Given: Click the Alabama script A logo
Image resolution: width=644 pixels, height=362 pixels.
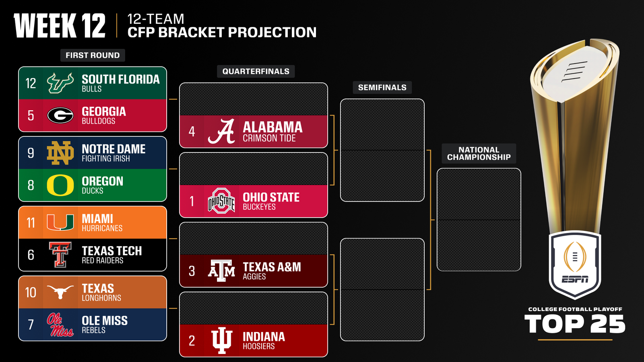Looking at the screenshot, I should pyautogui.click(x=221, y=132).
